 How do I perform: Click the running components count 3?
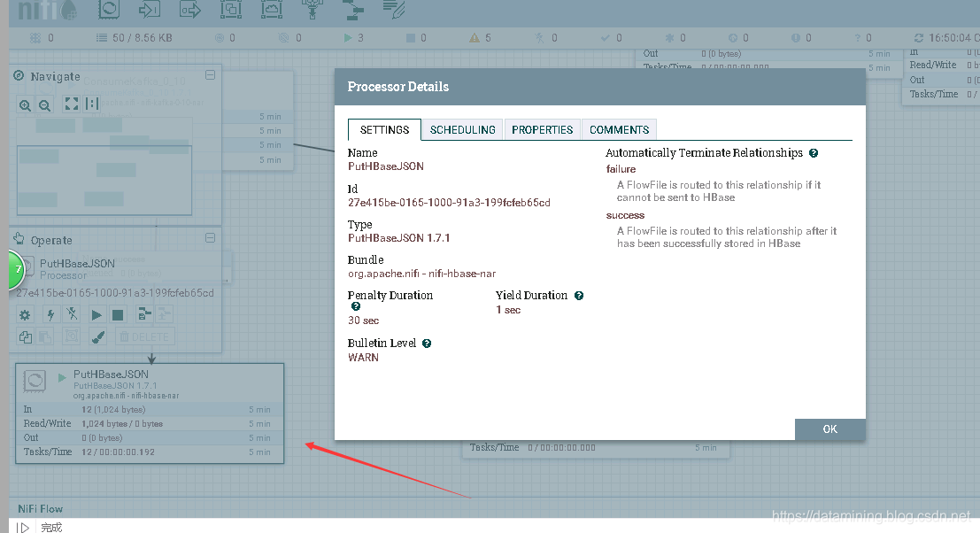point(354,37)
